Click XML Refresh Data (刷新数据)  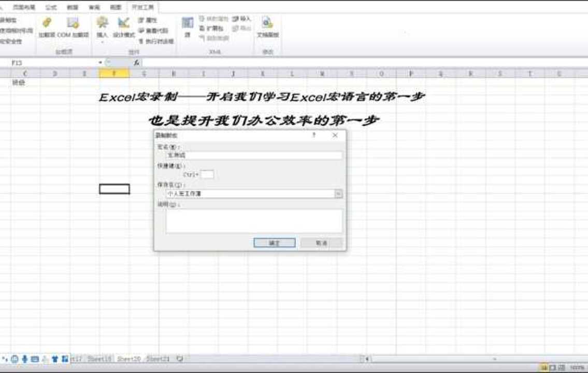213,38
